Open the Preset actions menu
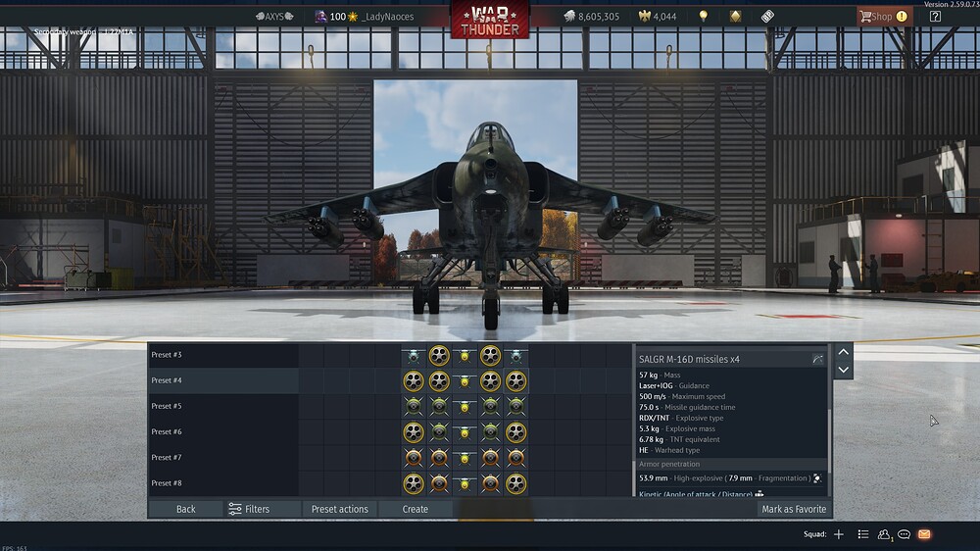This screenshot has height=551, width=980. [x=339, y=509]
